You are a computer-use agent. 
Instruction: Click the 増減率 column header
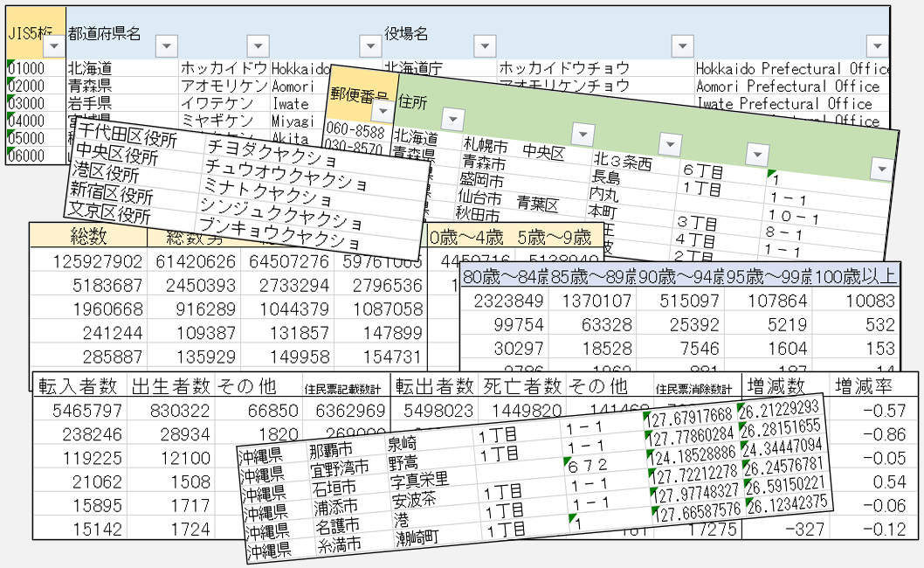coord(864,386)
